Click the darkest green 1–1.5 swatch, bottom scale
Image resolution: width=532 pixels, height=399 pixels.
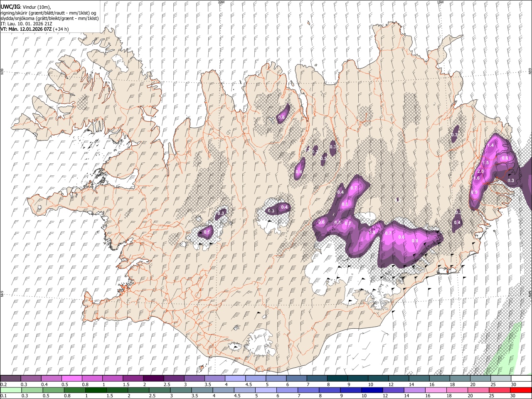[x=96, y=390]
